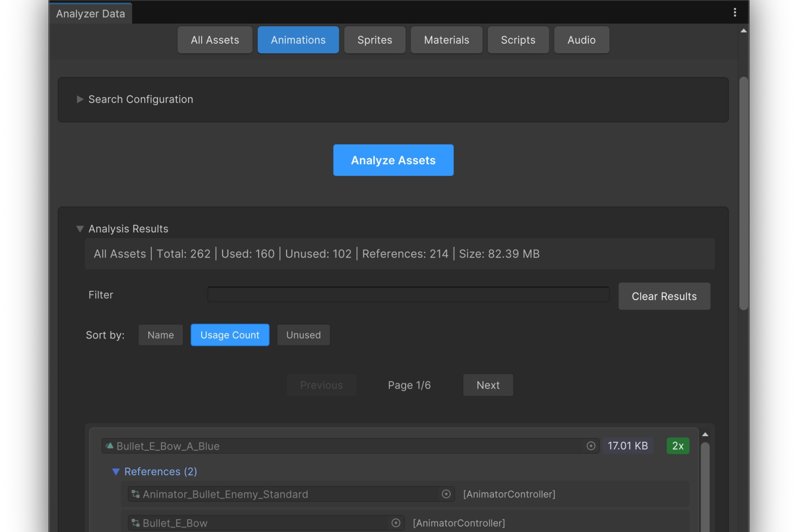The image size is (798, 532).
Task: Click the 17.01 KB size label
Action: [627, 446]
